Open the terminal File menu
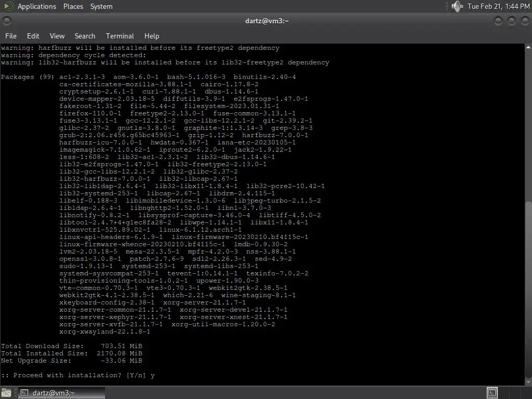The image size is (532, 399). coord(11,36)
